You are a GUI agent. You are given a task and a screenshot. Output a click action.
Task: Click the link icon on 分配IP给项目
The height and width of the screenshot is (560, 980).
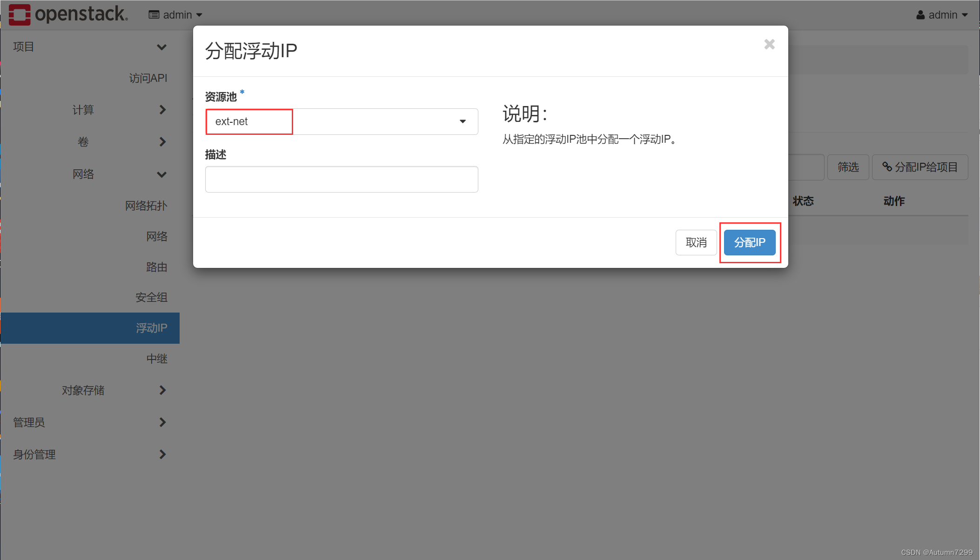pos(887,167)
